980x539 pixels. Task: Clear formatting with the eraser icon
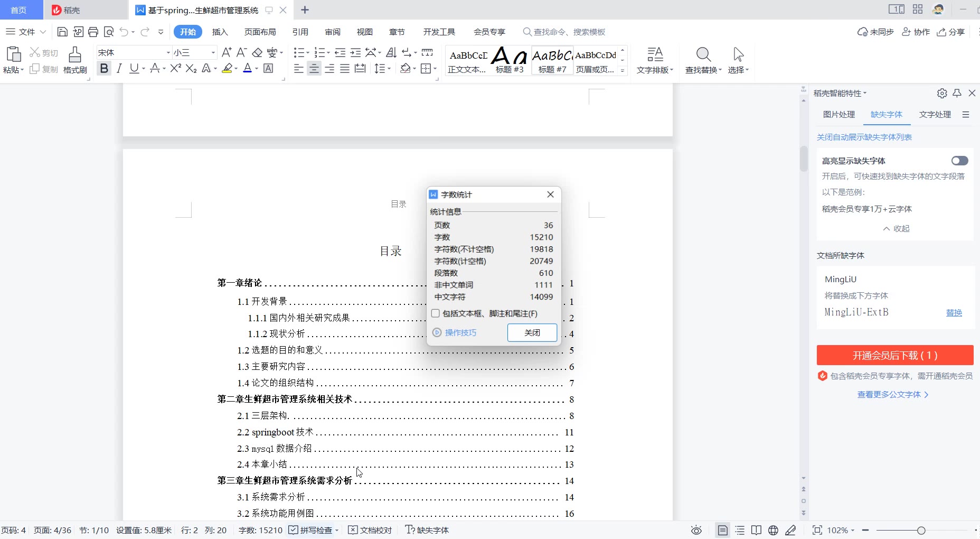coord(257,52)
